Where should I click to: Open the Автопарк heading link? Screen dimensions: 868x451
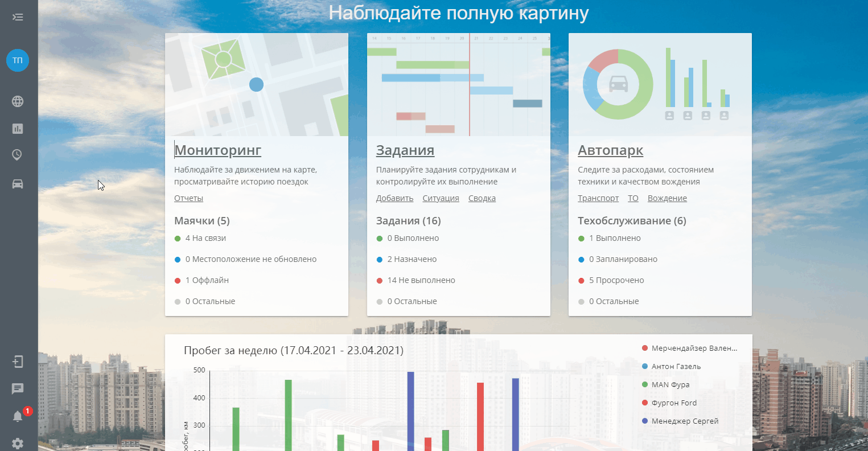tap(611, 150)
